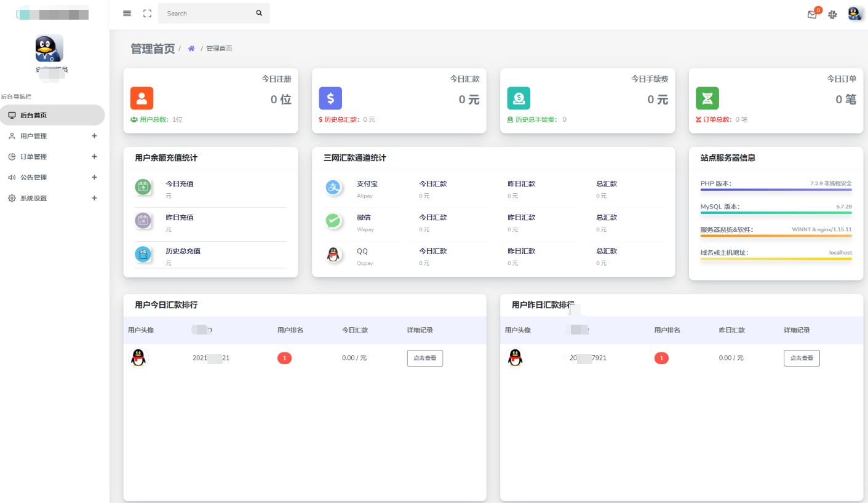Click the search magnifier icon
Screen dimensions: 868x503
pyautogui.click(x=259, y=14)
